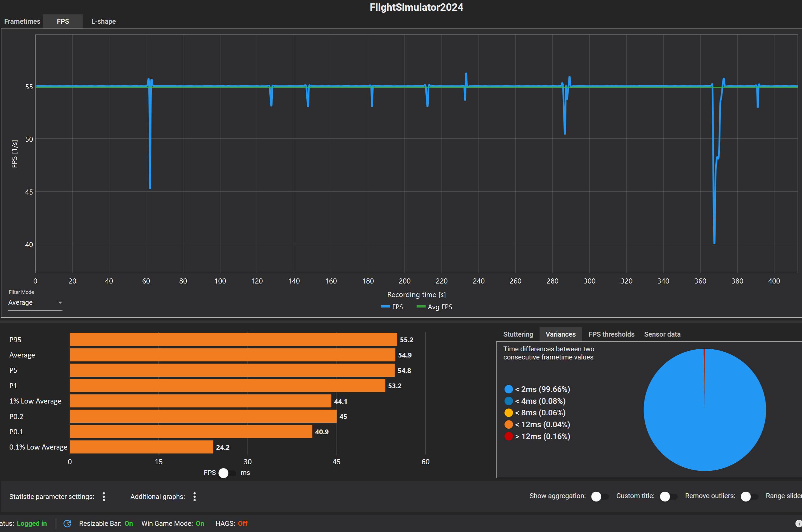Click the Recording time [s] axis label
The image size is (802, 532).
pos(416,295)
